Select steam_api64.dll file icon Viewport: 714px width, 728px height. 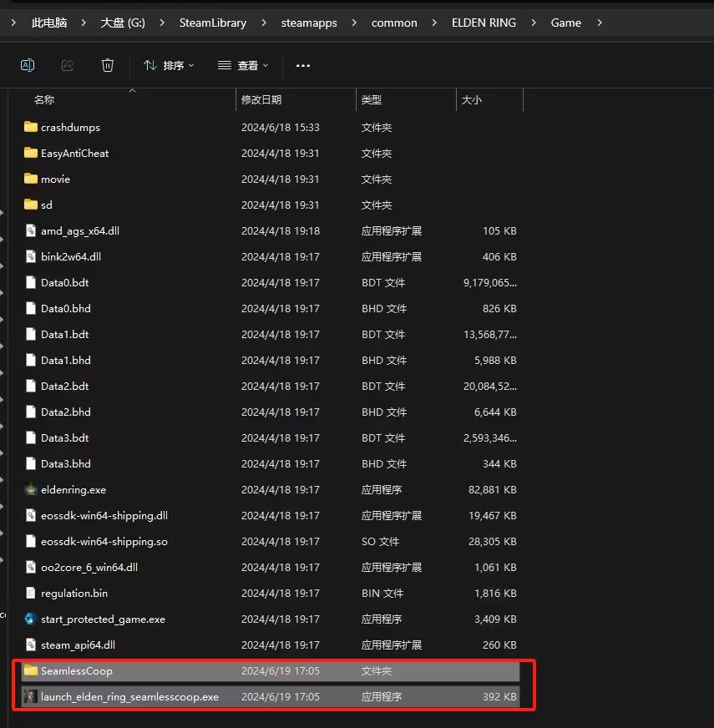[31, 645]
